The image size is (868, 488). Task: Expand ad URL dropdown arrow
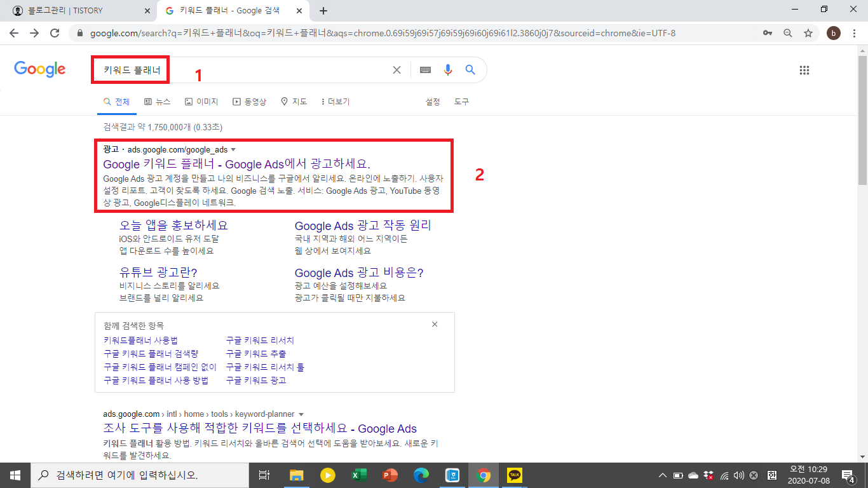(x=233, y=150)
